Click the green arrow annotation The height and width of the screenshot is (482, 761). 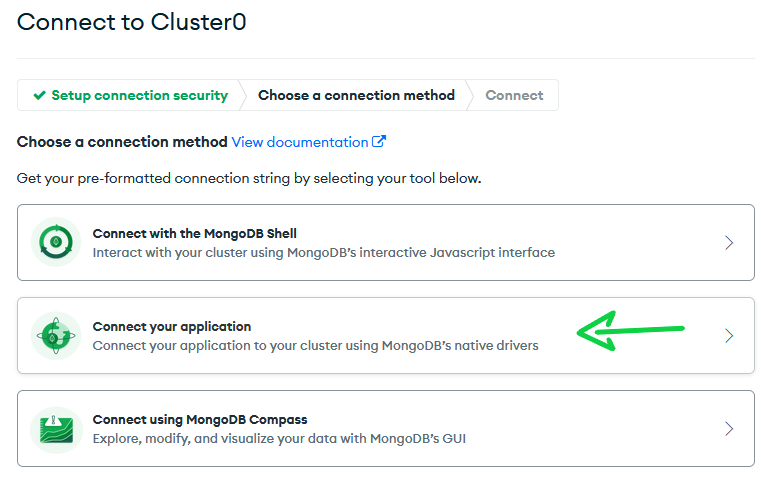(630, 331)
